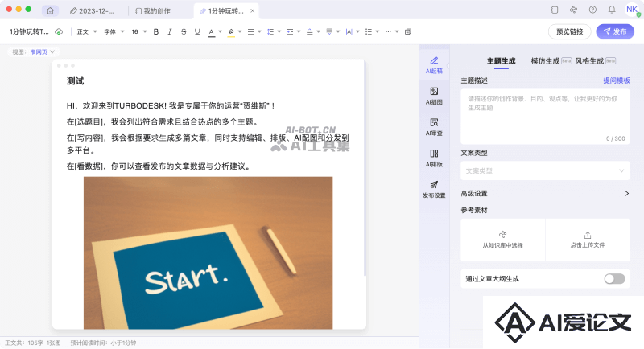Image resolution: width=644 pixels, height=349 pixels.
Task: Click the paragraph spacing after icon
Action: tap(329, 31)
